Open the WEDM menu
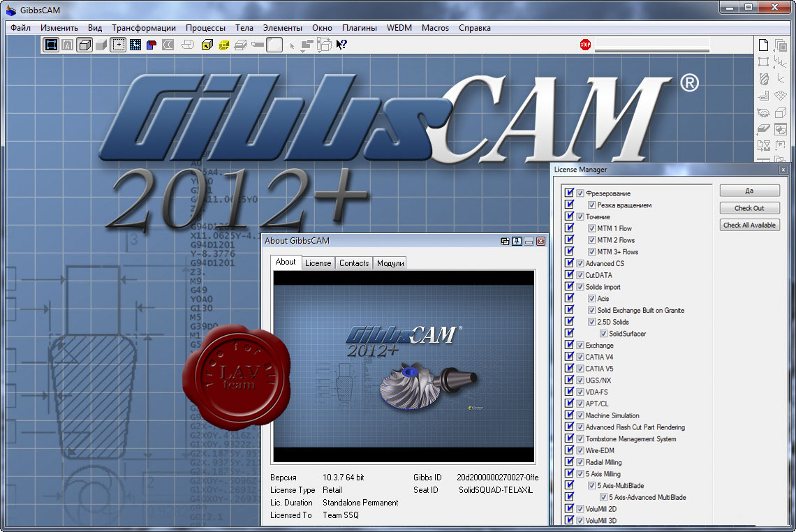Viewport: 796px width, 532px height. click(399, 28)
